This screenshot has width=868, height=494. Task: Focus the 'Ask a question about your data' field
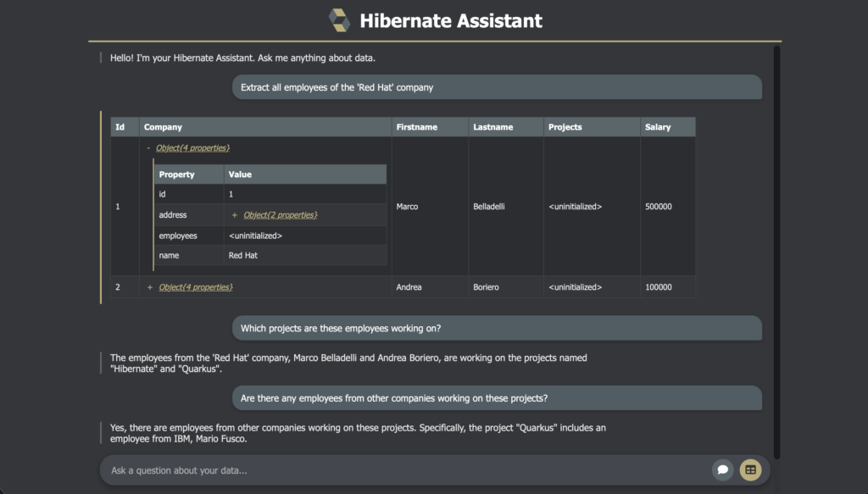point(407,470)
